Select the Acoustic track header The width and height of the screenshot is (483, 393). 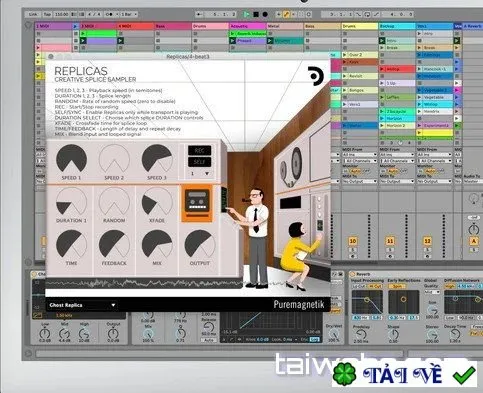(248, 26)
